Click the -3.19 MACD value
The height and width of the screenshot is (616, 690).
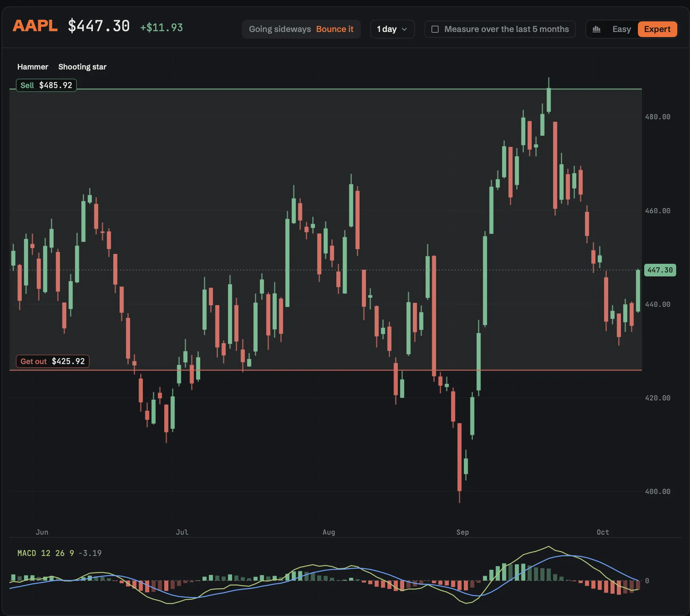(90, 553)
